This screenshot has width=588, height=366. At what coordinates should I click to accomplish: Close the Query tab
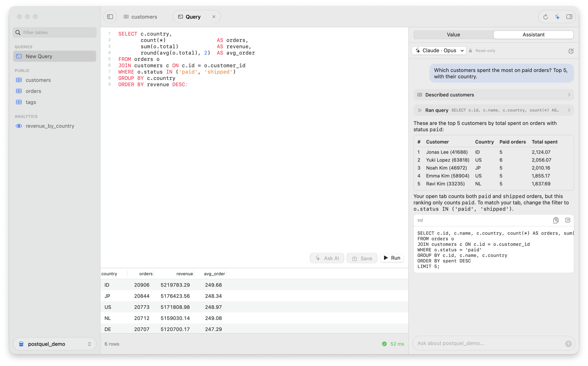214,17
